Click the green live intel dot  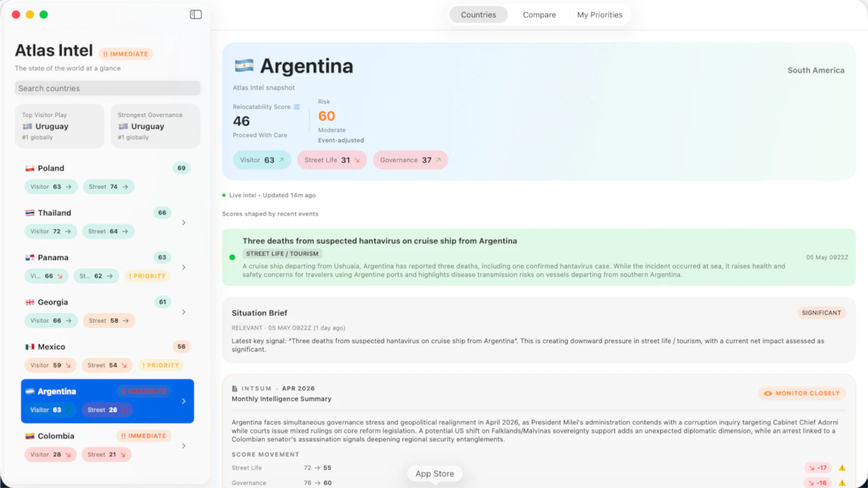pyautogui.click(x=224, y=195)
